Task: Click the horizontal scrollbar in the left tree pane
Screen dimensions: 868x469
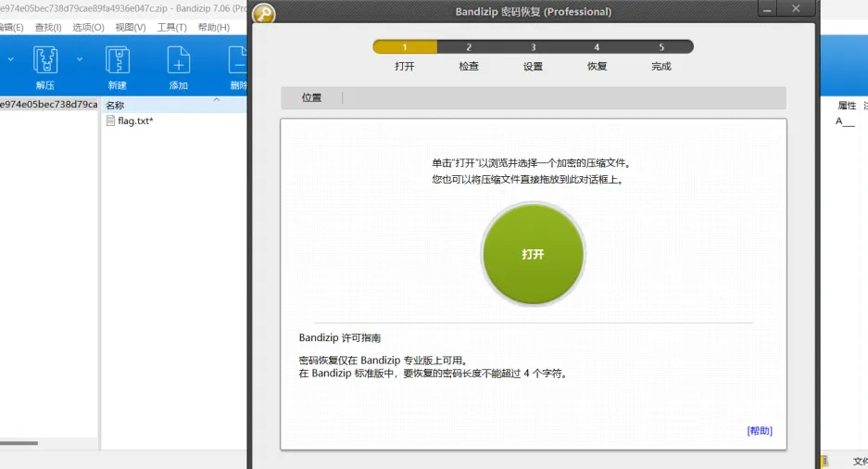Action: coord(19,443)
